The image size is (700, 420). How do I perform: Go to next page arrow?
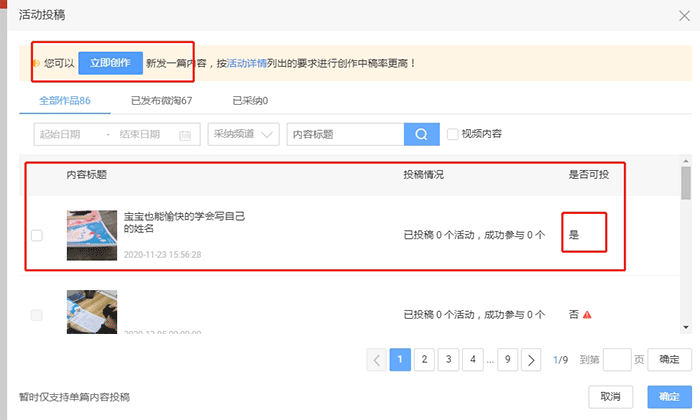(532, 360)
